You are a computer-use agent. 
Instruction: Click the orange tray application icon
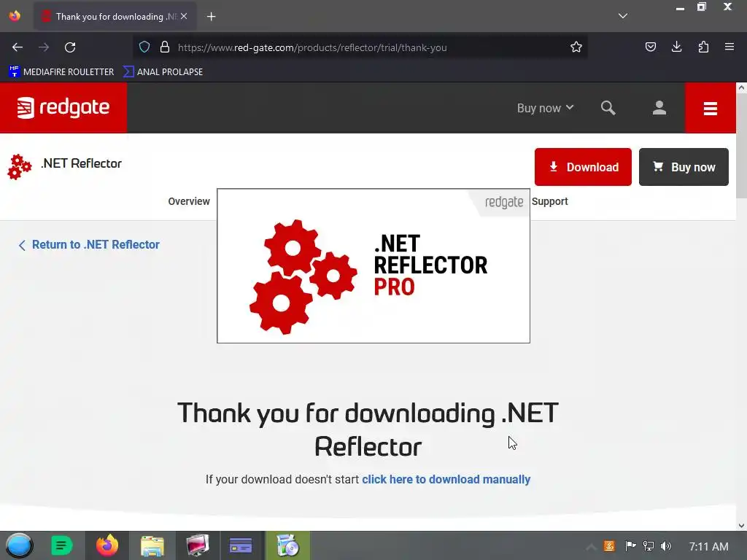pyautogui.click(x=609, y=546)
